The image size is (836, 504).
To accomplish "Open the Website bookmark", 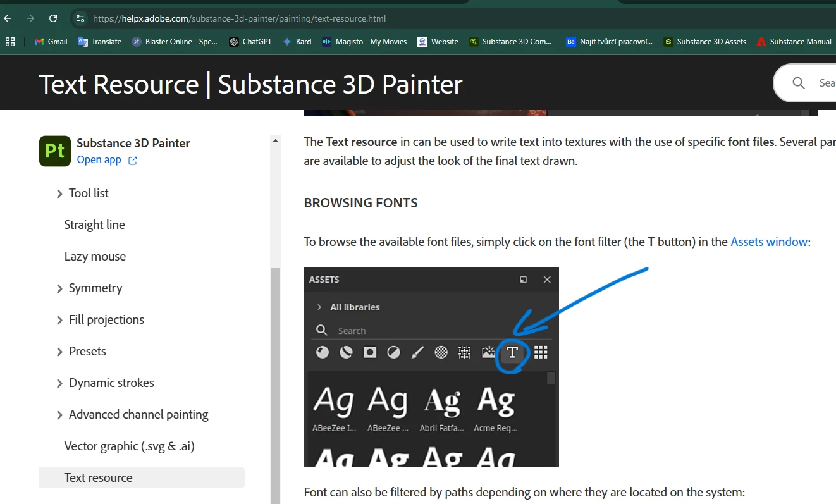I will coord(438,42).
